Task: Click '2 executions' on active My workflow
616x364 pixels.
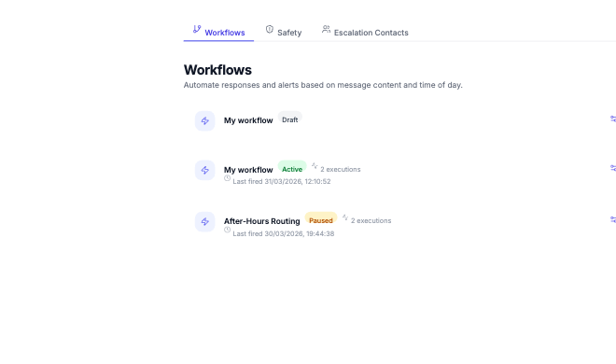Action: [x=341, y=169]
